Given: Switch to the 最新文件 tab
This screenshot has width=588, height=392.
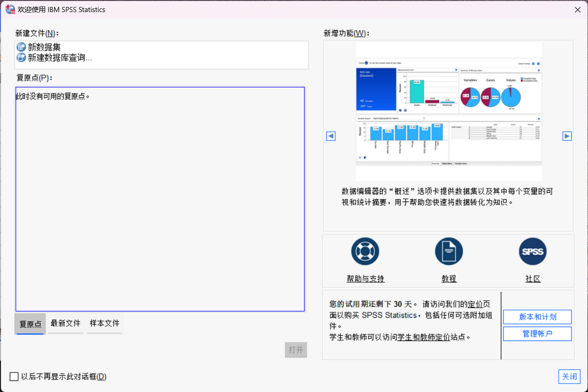Looking at the screenshot, I should tap(65, 323).
